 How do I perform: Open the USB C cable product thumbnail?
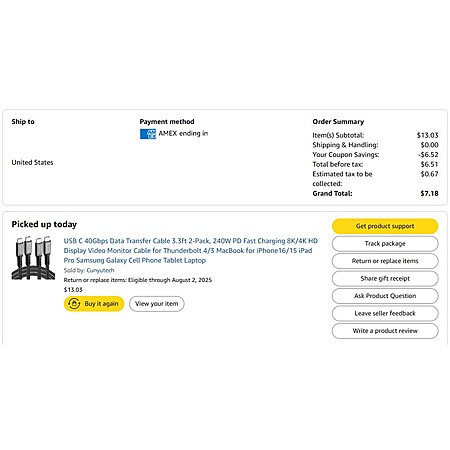pos(33,257)
